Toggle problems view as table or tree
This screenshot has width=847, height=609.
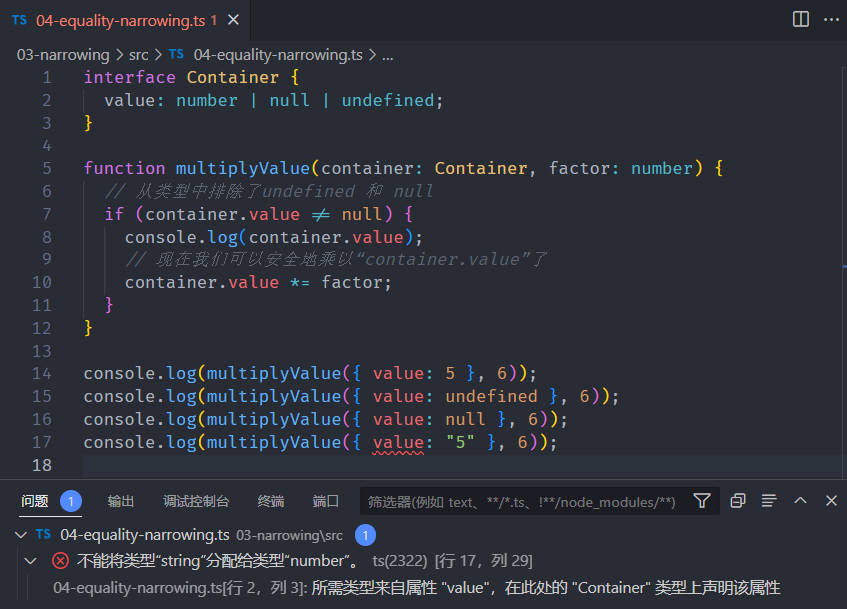point(769,501)
